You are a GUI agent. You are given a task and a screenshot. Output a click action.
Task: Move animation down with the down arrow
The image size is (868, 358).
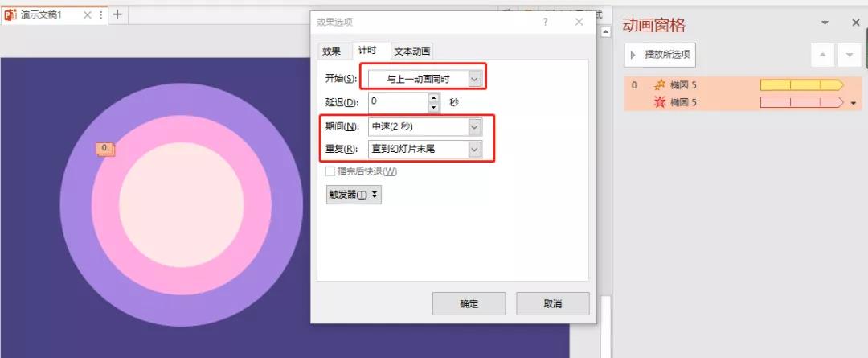[x=850, y=55]
